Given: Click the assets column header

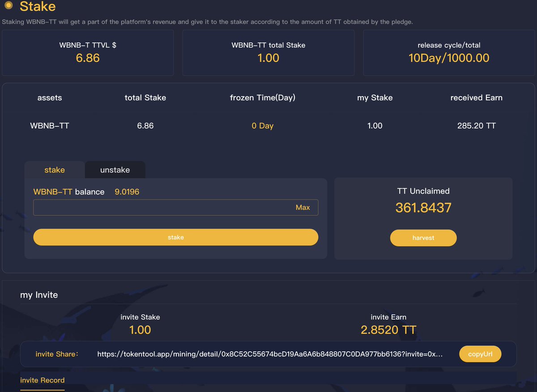Looking at the screenshot, I should click(x=50, y=98).
